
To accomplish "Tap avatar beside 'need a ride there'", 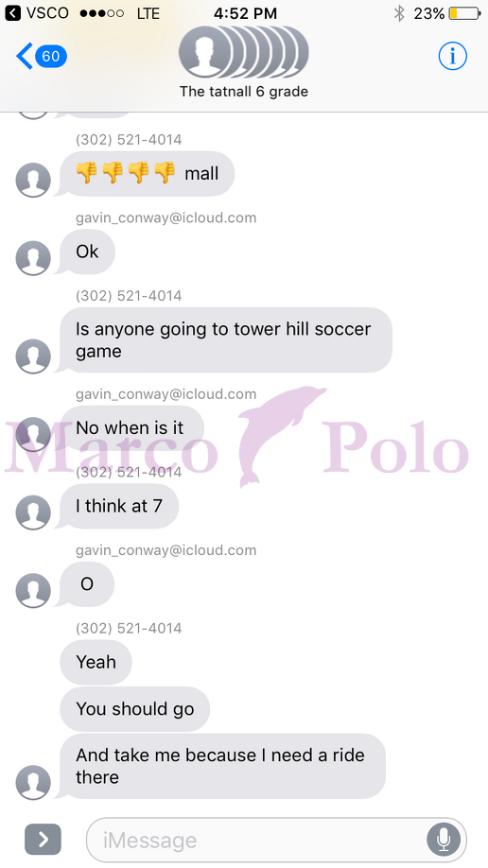I will pyautogui.click(x=33, y=783).
